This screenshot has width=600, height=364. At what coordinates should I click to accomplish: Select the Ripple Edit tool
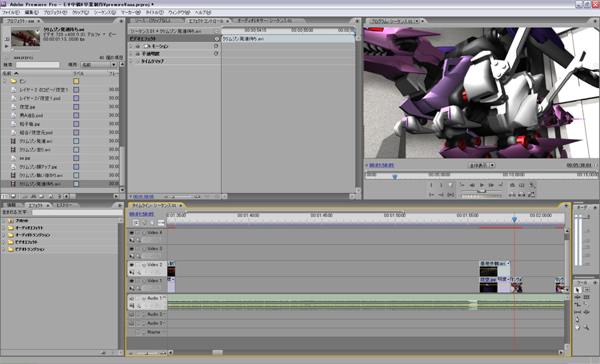(577, 297)
